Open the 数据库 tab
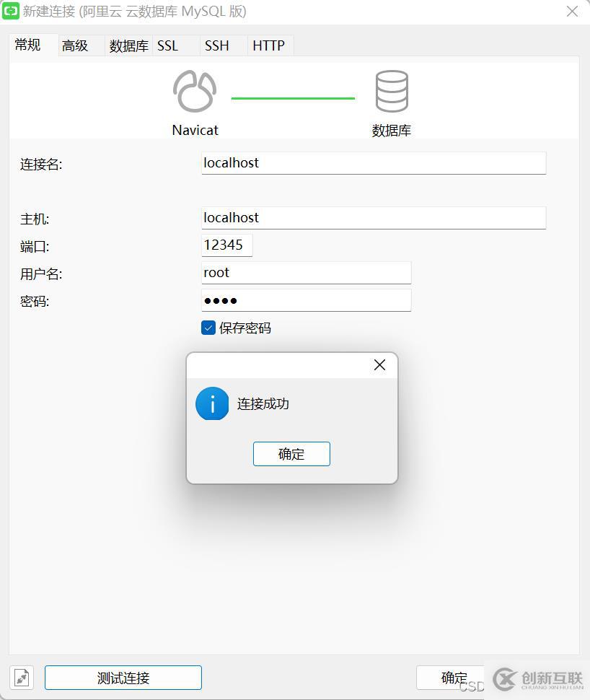The width and height of the screenshot is (590, 700). point(128,45)
